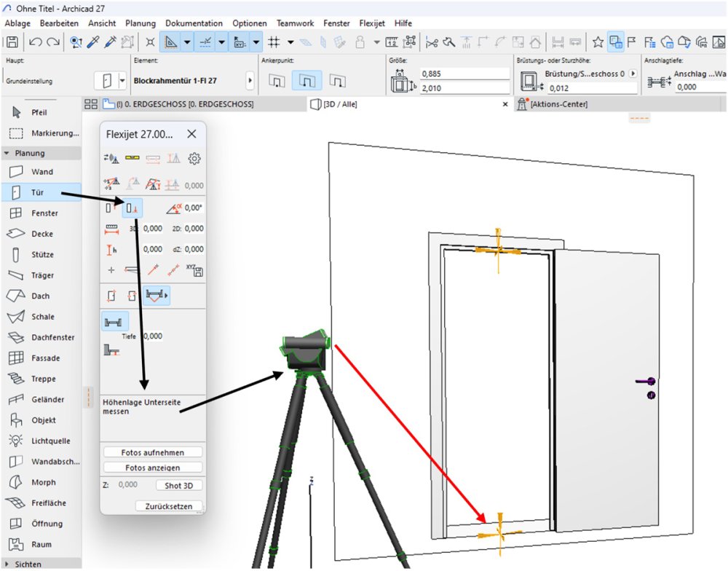This screenshot has height=571, width=728.
Task: Select the Schale shell tool
Action: pyautogui.click(x=41, y=316)
